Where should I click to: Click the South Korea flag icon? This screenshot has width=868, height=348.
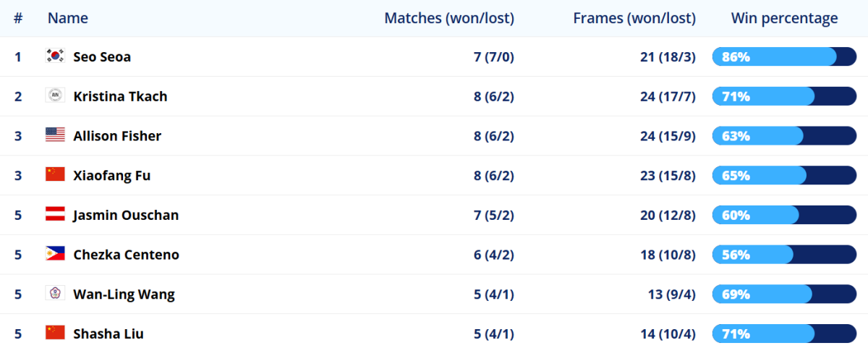click(x=55, y=56)
